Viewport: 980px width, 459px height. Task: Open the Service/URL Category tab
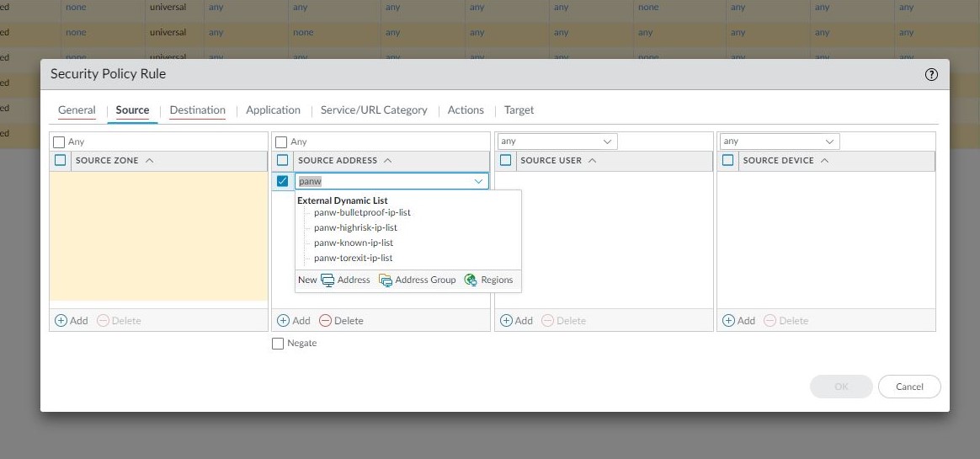tap(374, 110)
